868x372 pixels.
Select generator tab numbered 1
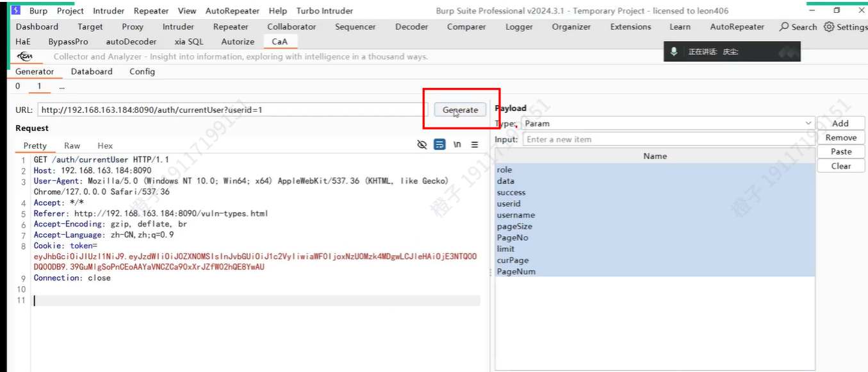(x=39, y=86)
